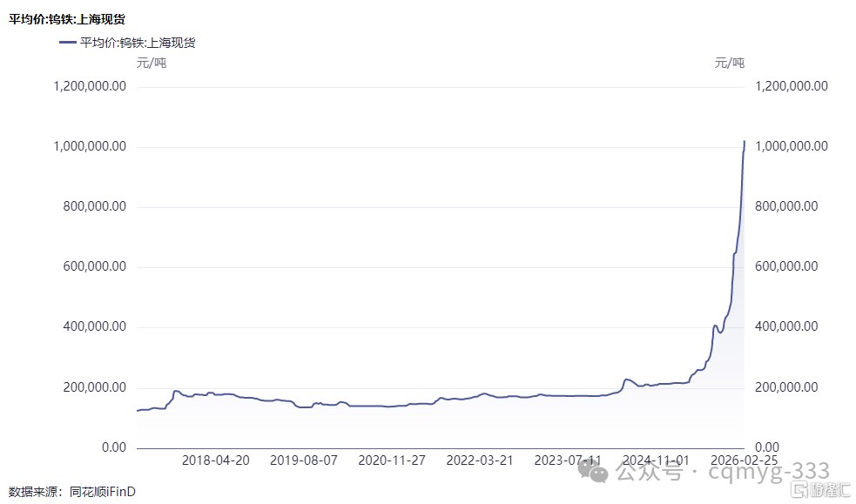Viewport: 856px width, 504px height.
Task: Click the 0.00 baseline value label
Action: pyautogui.click(x=114, y=447)
